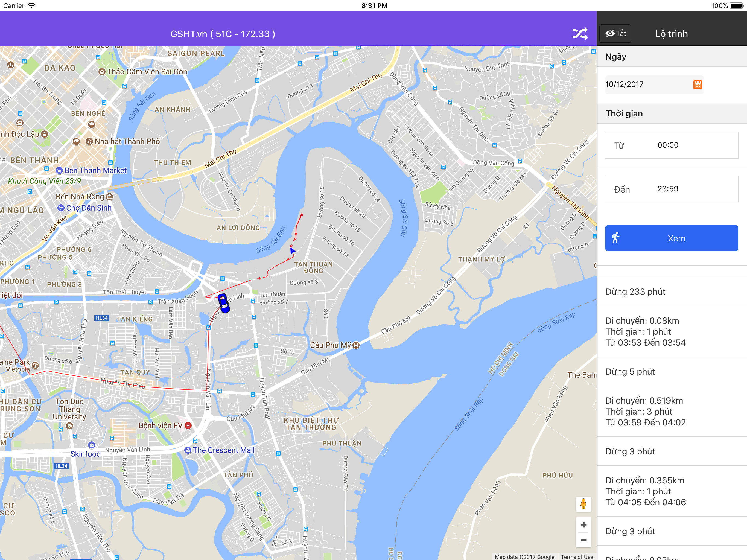Click the date field 10/12/2017

tap(654, 84)
